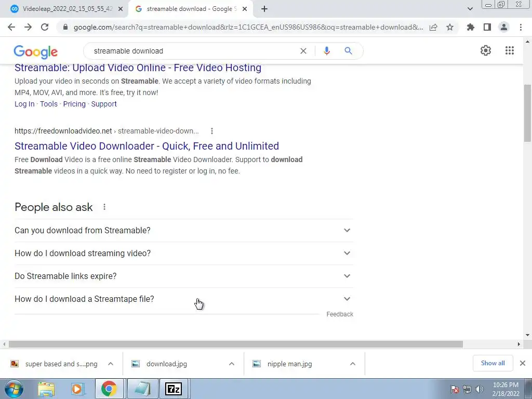Clear the search box with the X

click(x=303, y=51)
